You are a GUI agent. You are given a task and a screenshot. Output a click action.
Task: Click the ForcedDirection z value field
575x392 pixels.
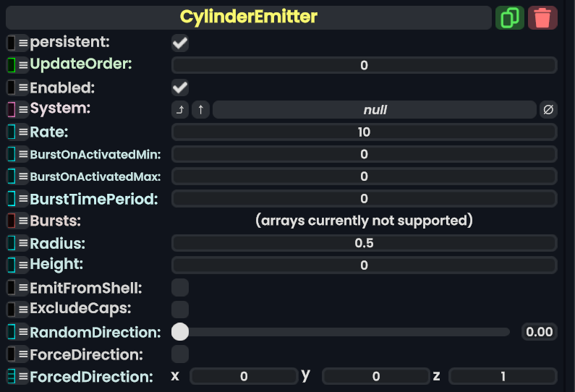click(503, 376)
